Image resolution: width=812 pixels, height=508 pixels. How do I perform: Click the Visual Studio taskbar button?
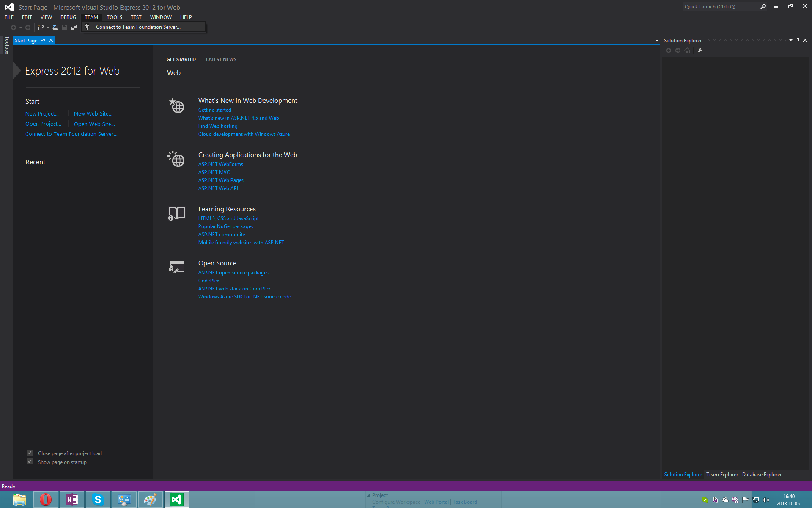click(x=177, y=500)
